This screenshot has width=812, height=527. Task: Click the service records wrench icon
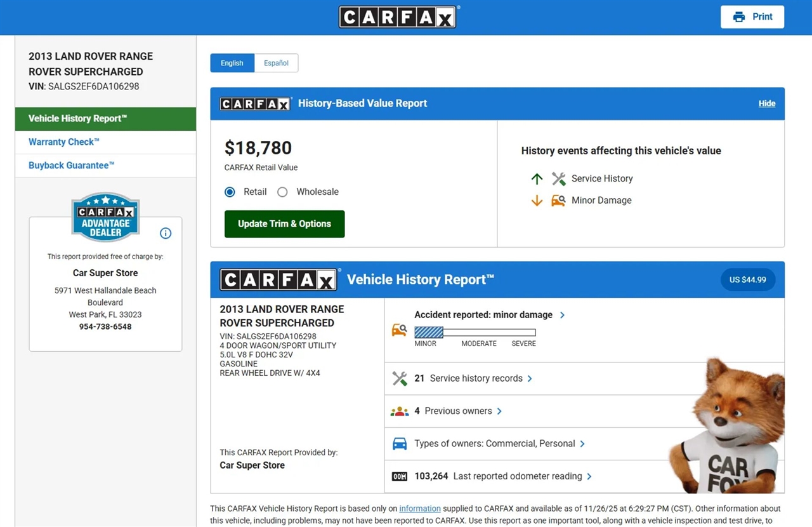point(399,378)
